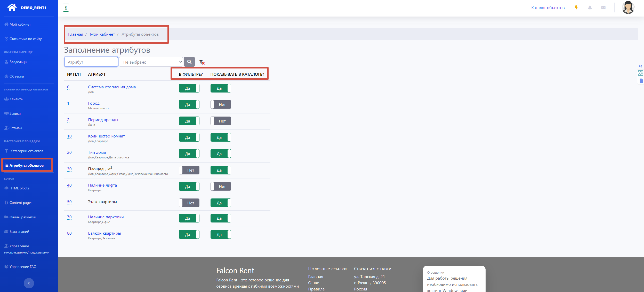Click the clear filter icon
The image size is (644, 292).
pos(202,62)
